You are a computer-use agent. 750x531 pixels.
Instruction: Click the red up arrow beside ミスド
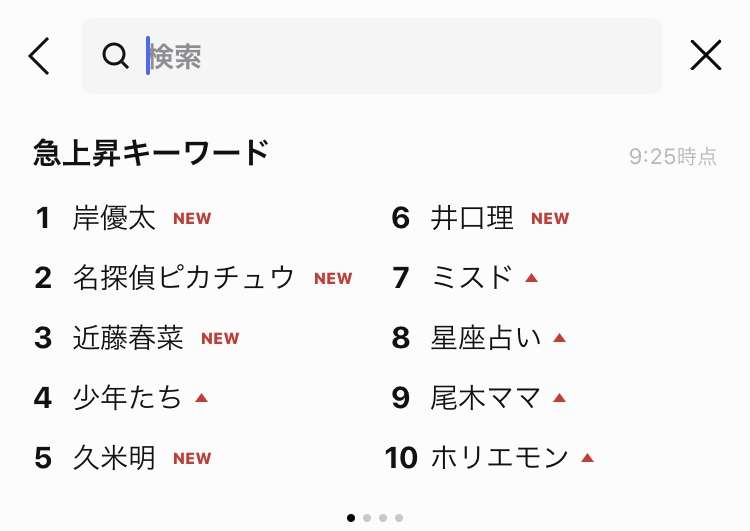(x=531, y=278)
